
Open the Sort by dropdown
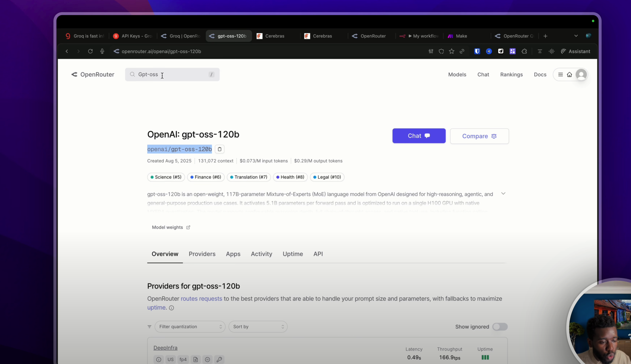[258, 327]
